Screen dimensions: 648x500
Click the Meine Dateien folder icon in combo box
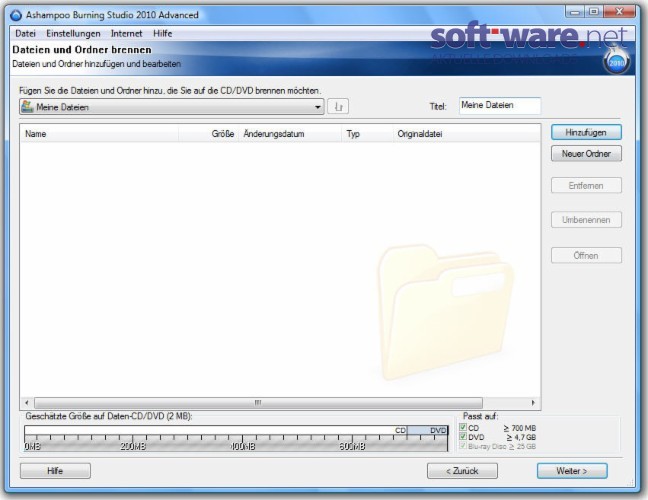(x=27, y=107)
